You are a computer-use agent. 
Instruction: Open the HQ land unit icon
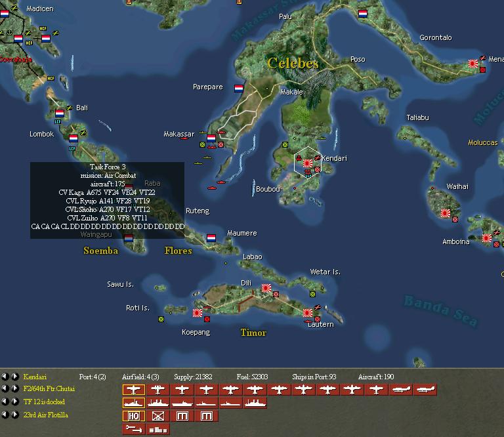(x=134, y=416)
